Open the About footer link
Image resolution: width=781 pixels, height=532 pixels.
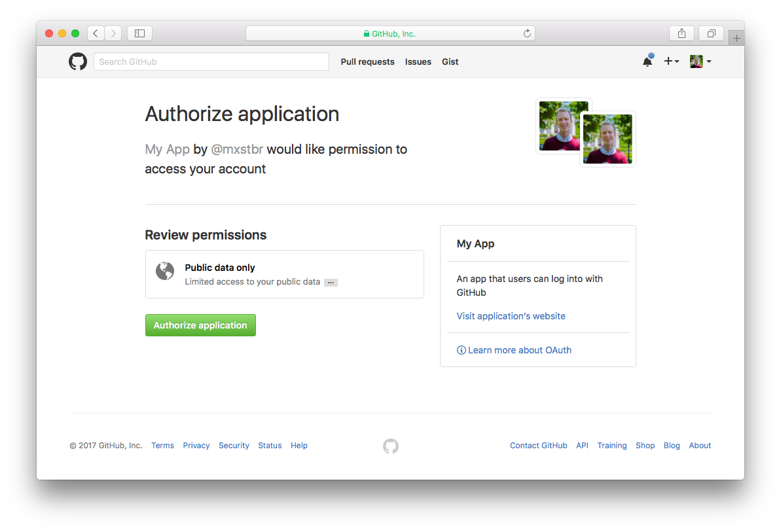[x=700, y=446]
